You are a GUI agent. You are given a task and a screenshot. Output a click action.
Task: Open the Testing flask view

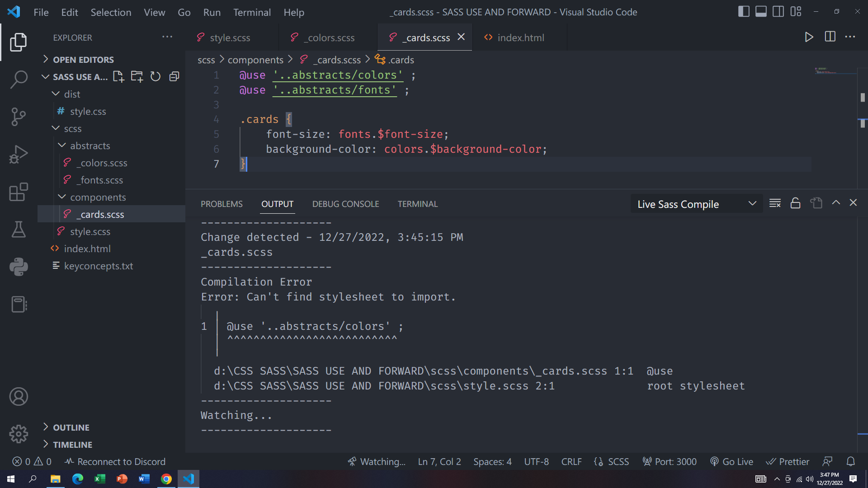(19, 230)
